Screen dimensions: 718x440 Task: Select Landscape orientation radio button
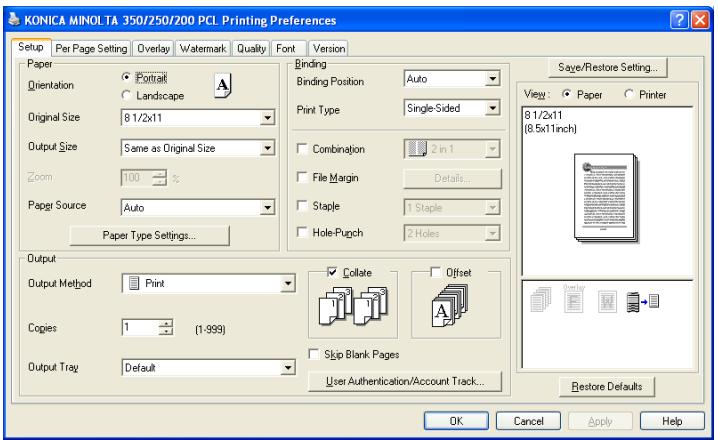coord(126,95)
